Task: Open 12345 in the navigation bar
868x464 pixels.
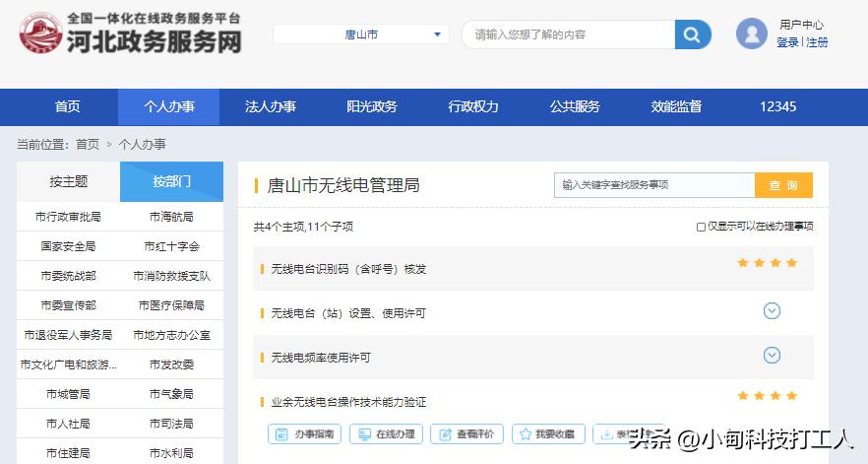Action: 777,106
